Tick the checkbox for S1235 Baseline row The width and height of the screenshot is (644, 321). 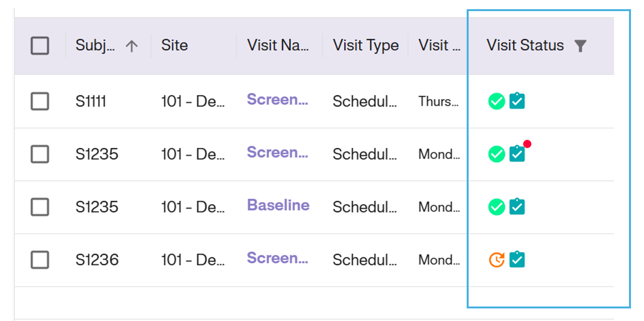click(40, 207)
